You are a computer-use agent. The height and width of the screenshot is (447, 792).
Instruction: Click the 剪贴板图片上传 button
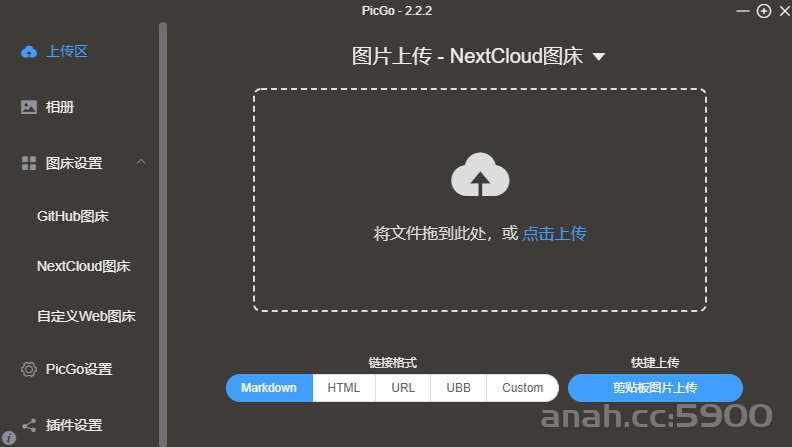click(655, 388)
